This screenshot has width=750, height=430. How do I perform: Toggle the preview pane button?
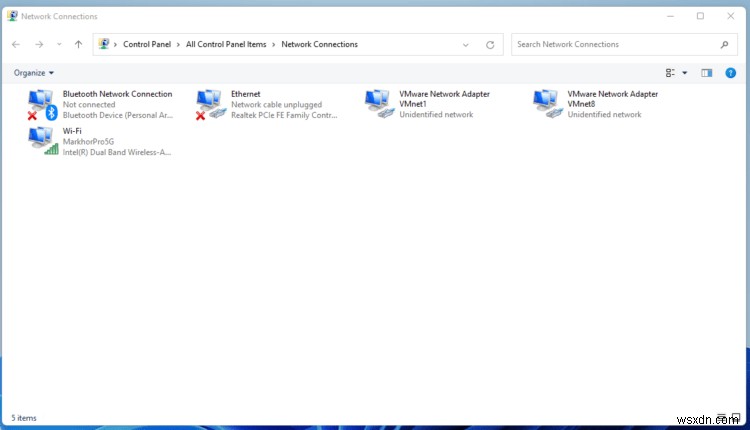point(706,73)
